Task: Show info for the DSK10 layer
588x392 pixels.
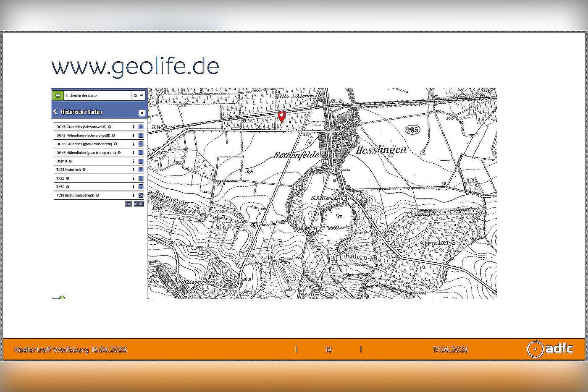Action: pyautogui.click(x=133, y=161)
